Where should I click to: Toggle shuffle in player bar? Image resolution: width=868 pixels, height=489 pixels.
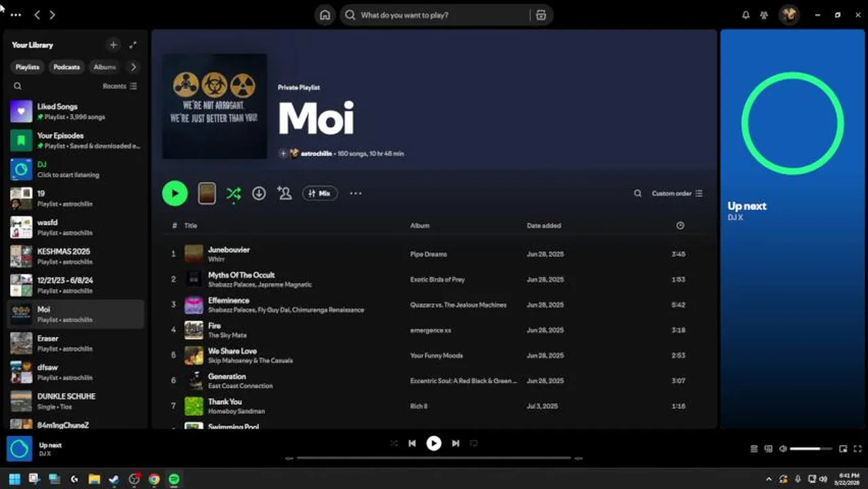pos(394,443)
